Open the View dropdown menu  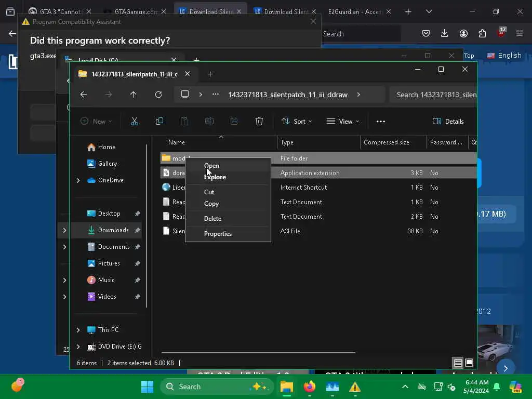tap(343, 122)
